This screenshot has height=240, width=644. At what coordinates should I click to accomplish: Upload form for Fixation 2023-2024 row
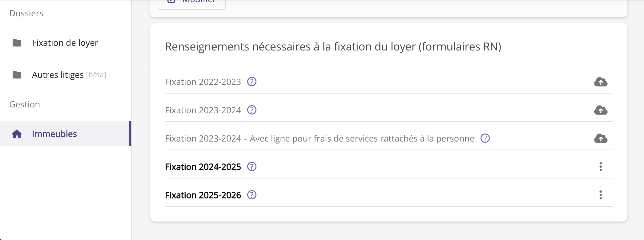pos(600,110)
